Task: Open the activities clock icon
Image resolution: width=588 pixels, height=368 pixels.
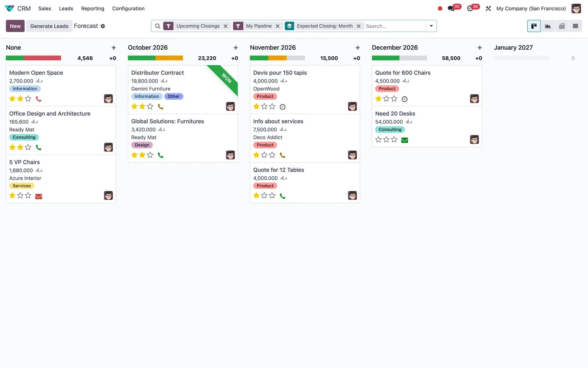Action: 470,8
